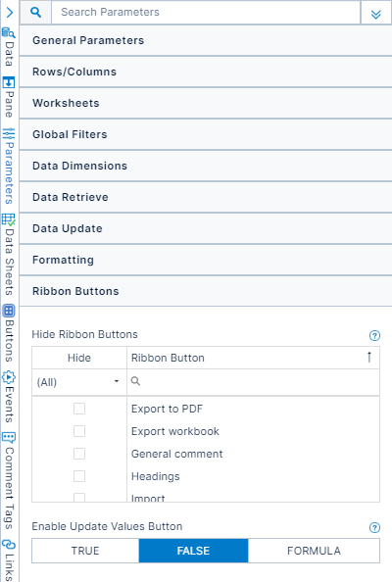Click help icon beside Hide Ribbon Buttons
Screen dimensions: 392x582
[374, 335]
